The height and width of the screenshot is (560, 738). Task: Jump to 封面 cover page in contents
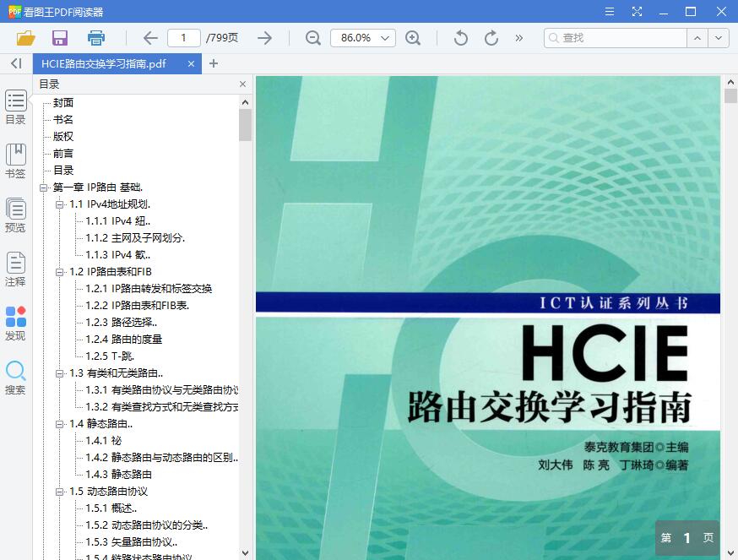pos(62,101)
